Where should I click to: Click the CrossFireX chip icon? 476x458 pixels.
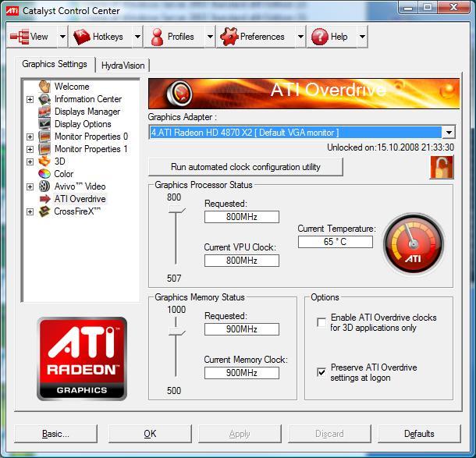(x=44, y=211)
